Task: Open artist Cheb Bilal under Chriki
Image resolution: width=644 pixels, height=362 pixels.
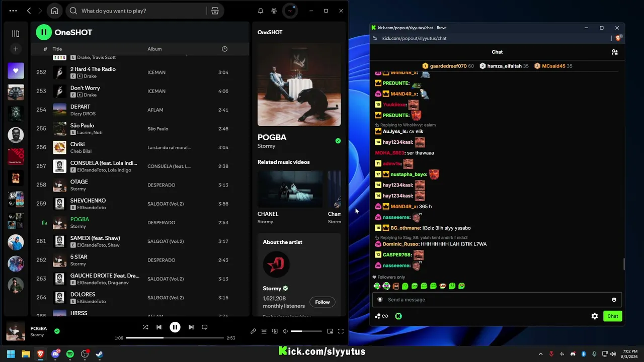Action: 81,151
